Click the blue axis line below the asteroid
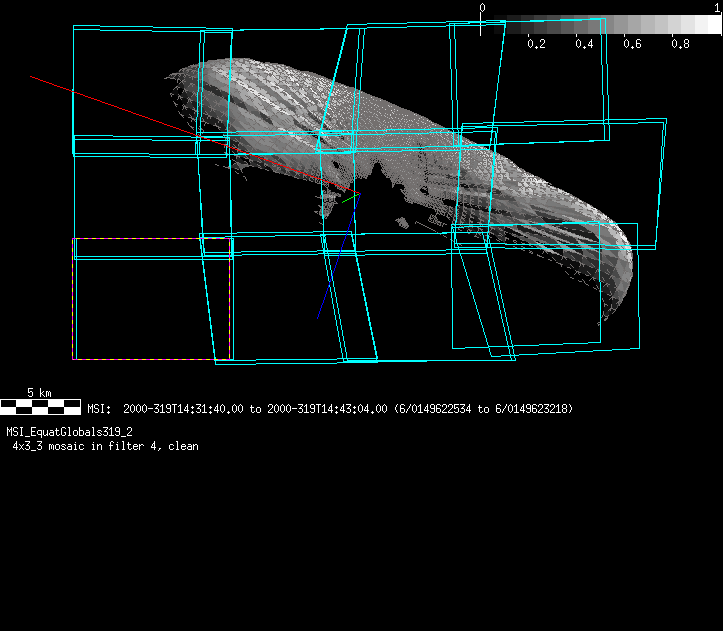 tap(335, 268)
